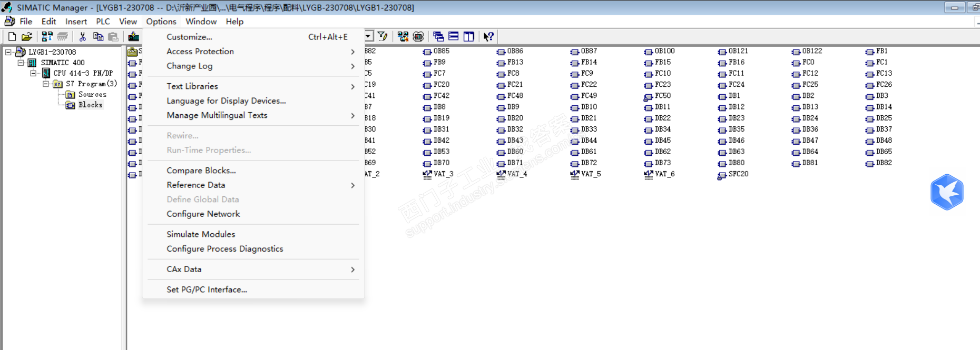Open the View menu

tap(128, 22)
